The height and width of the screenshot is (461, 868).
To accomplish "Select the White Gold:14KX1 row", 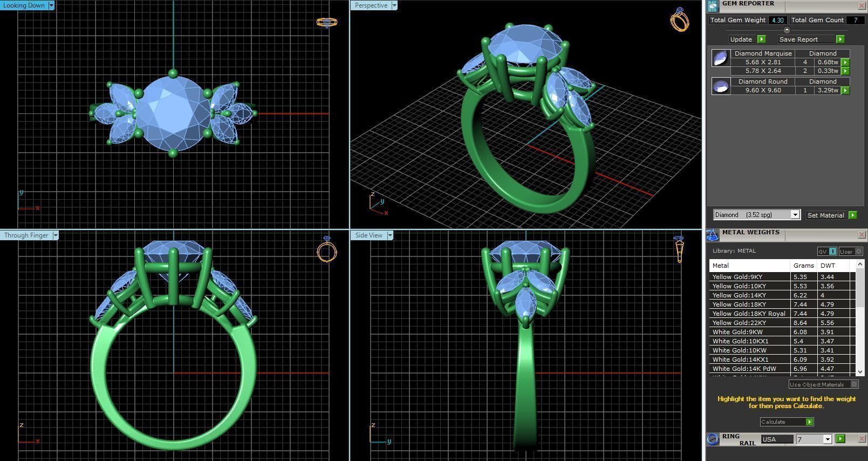I will point(782,360).
